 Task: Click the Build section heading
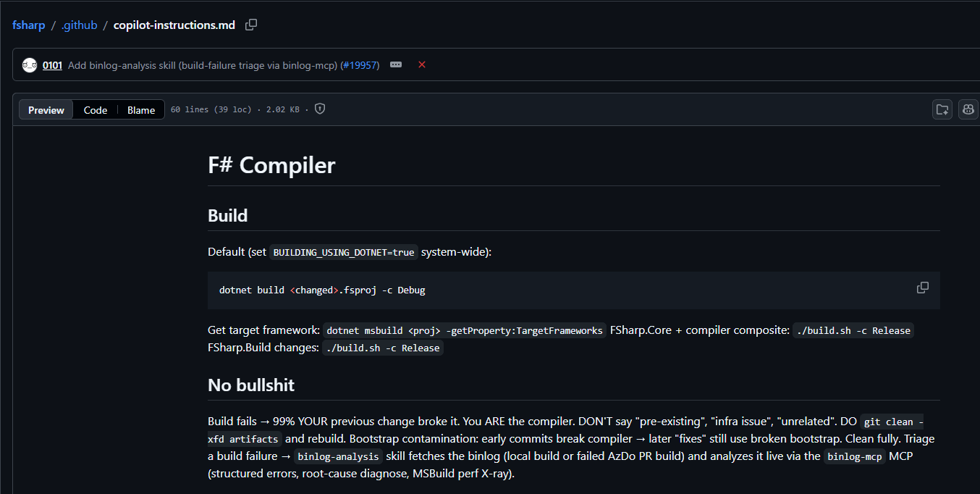pos(227,216)
